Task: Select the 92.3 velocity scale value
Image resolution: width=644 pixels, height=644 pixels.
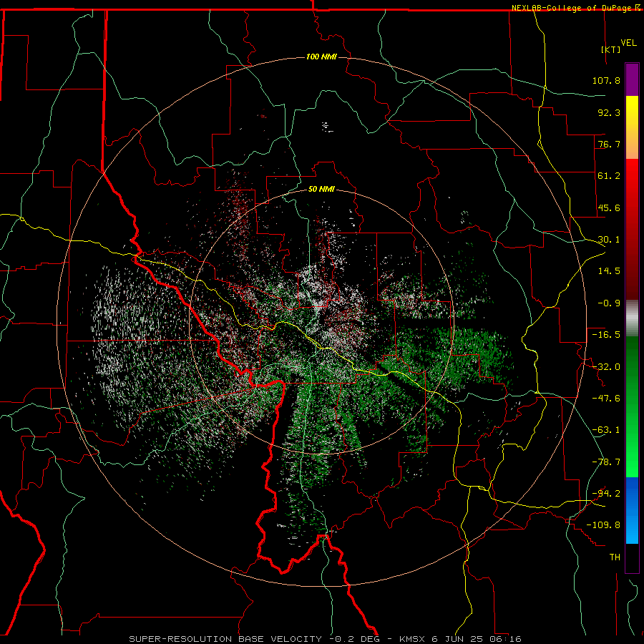Action: pyautogui.click(x=609, y=112)
